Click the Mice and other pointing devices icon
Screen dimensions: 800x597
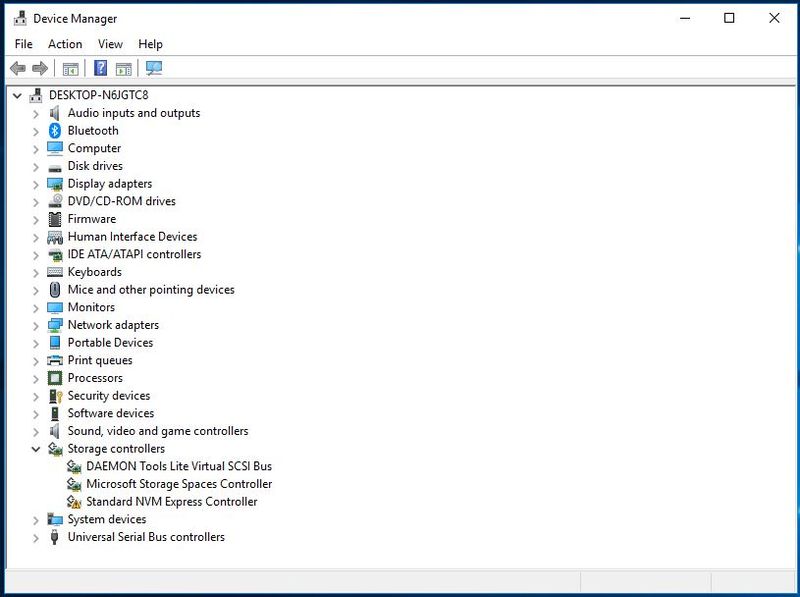55,290
